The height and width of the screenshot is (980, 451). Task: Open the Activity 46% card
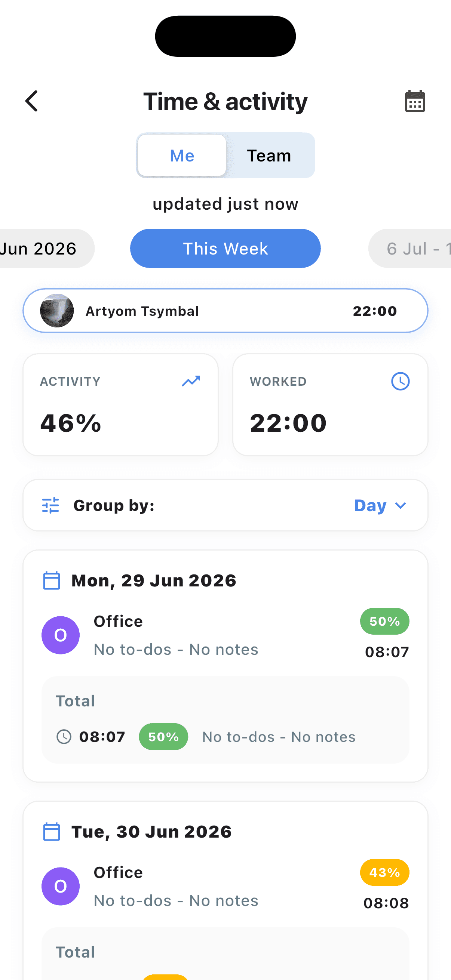click(x=121, y=405)
